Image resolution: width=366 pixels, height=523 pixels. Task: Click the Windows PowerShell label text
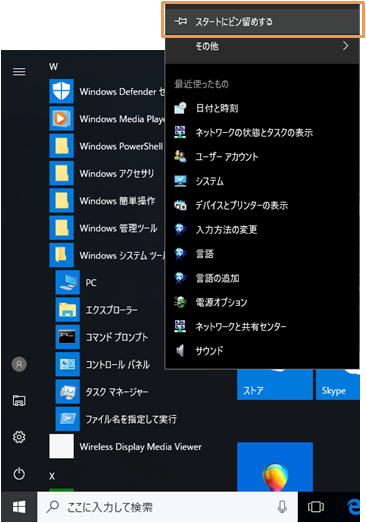pos(121,146)
